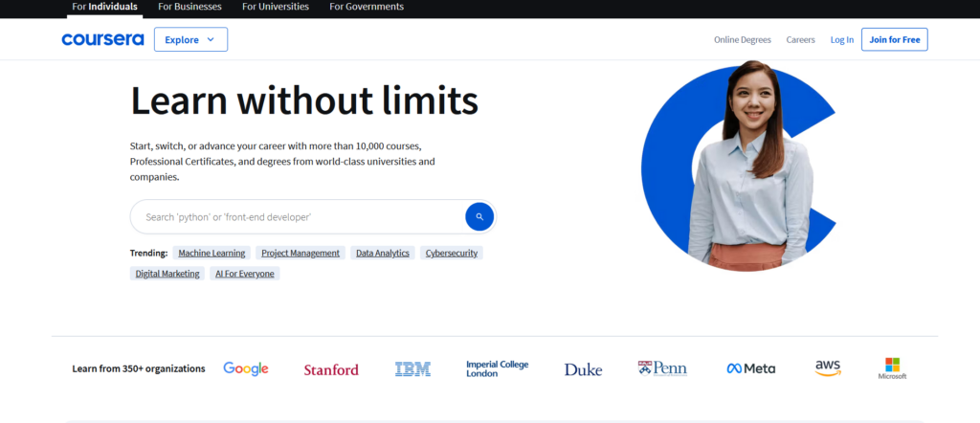The image size is (980, 423).
Task: Select the Machine Learning trending tag
Action: (212, 253)
